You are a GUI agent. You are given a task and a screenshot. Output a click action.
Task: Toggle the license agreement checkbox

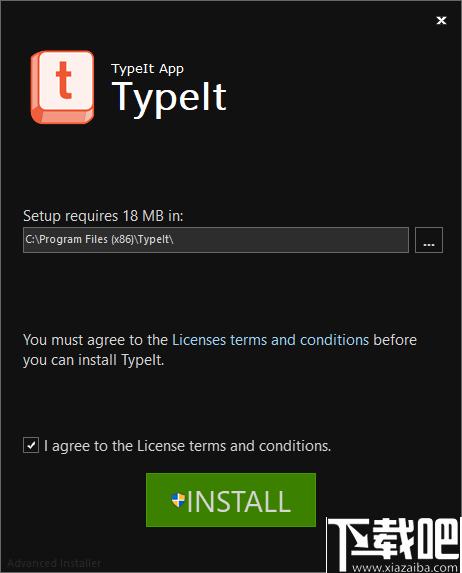31,445
